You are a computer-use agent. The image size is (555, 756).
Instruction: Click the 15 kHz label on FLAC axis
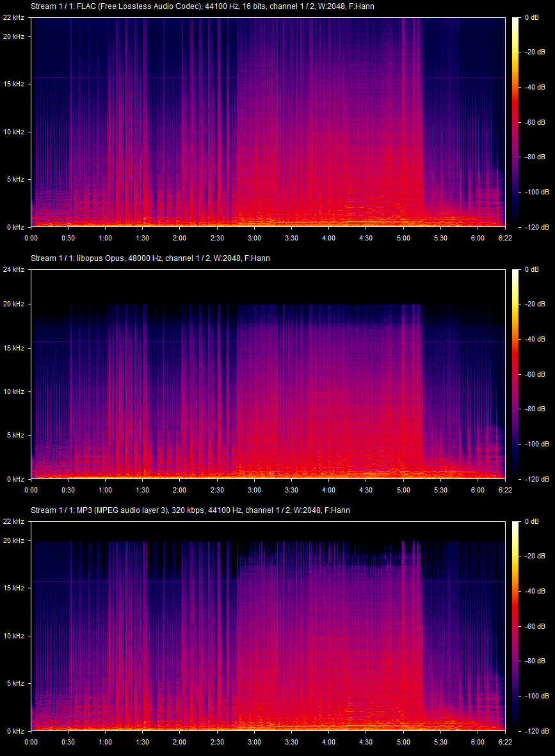(x=13, y=84)
